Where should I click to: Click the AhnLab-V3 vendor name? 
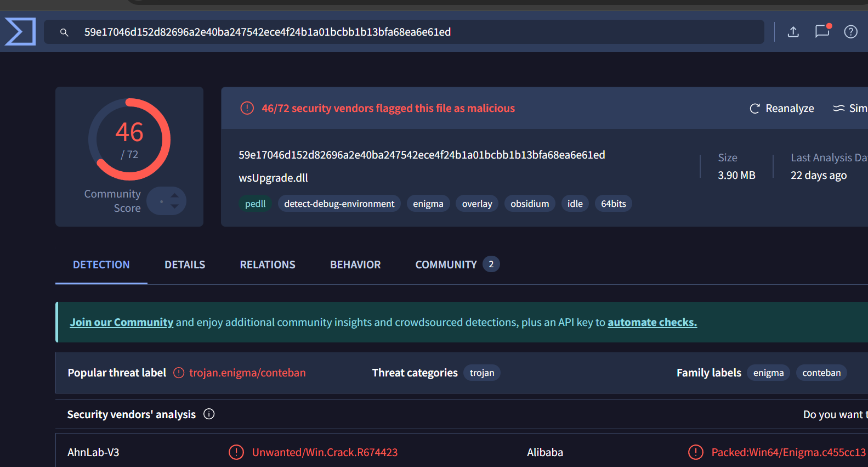[93, 452]
